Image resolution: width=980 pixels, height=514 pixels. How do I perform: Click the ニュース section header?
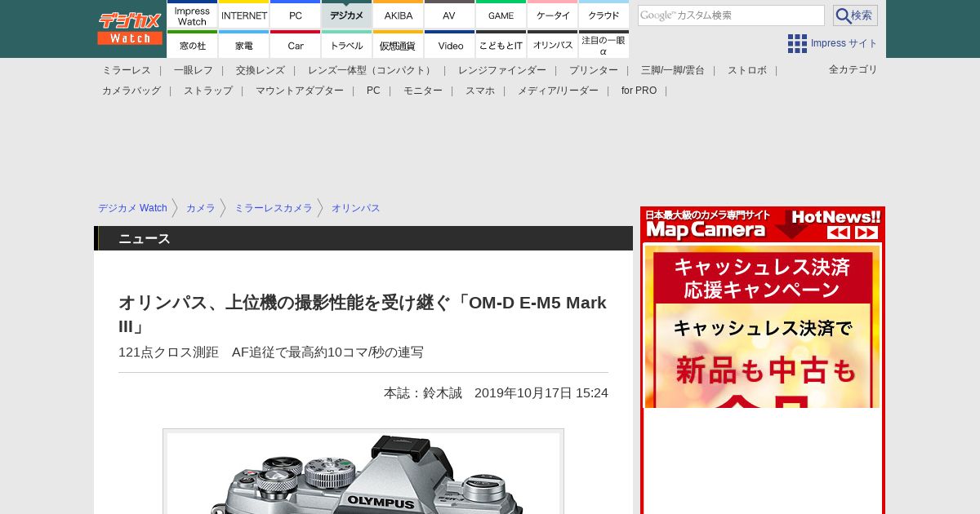tap(363, 238)
